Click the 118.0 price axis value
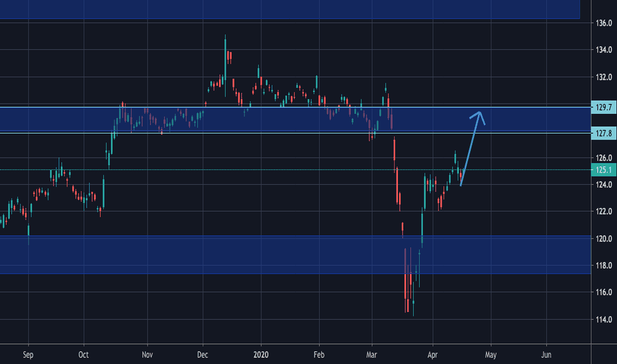617x364 pixels. (604, 265)
